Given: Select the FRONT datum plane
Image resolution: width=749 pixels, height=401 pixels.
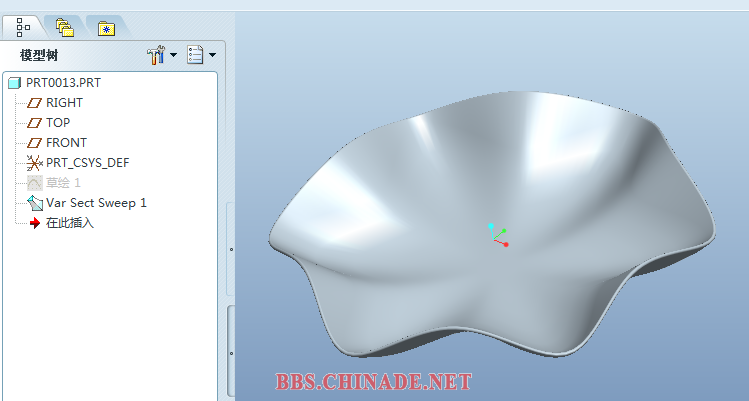Looking at the screenshot, I should click(x=66, y=143).
